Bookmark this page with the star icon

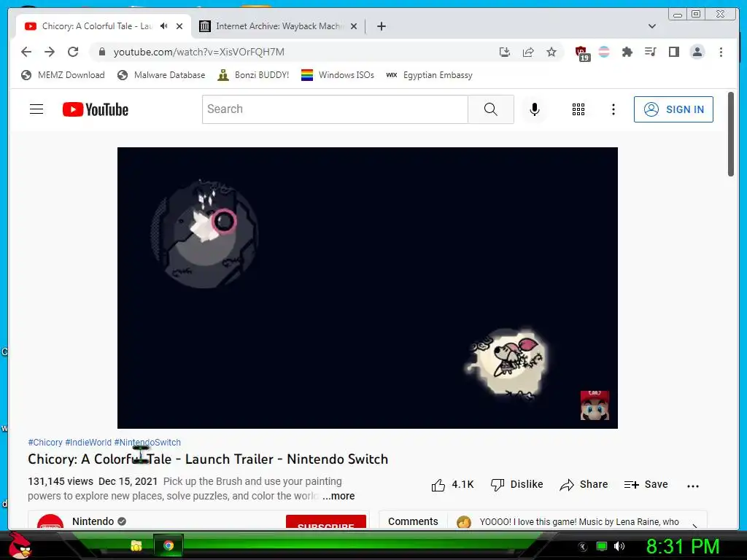coord(551,52)
